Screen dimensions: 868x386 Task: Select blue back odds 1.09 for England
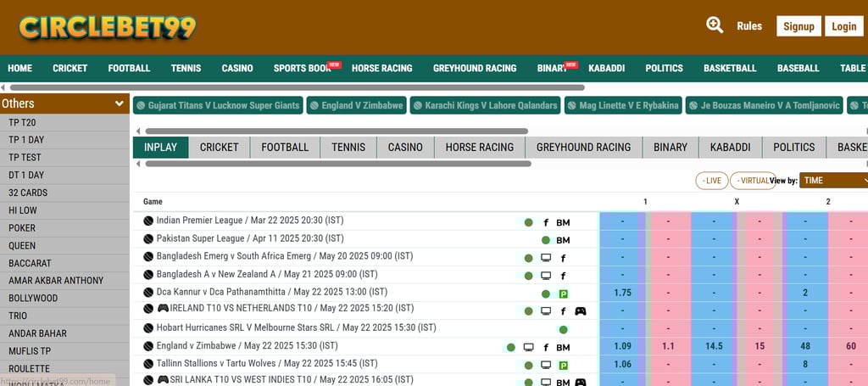pos(622,346)
